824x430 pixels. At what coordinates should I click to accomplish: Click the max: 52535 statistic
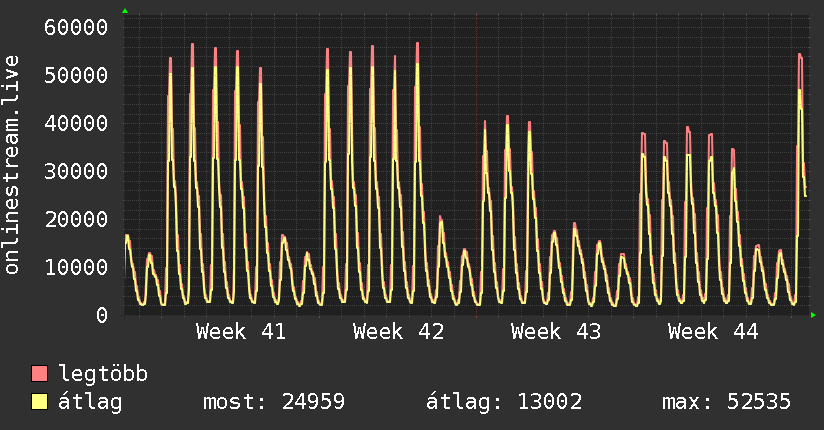726,402
